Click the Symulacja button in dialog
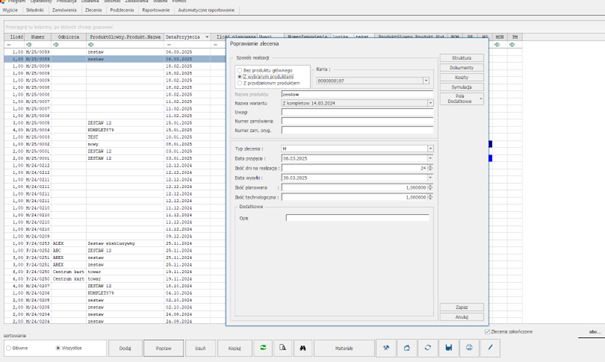The height and width of the screenshot is (362, 605). [461, 87]
